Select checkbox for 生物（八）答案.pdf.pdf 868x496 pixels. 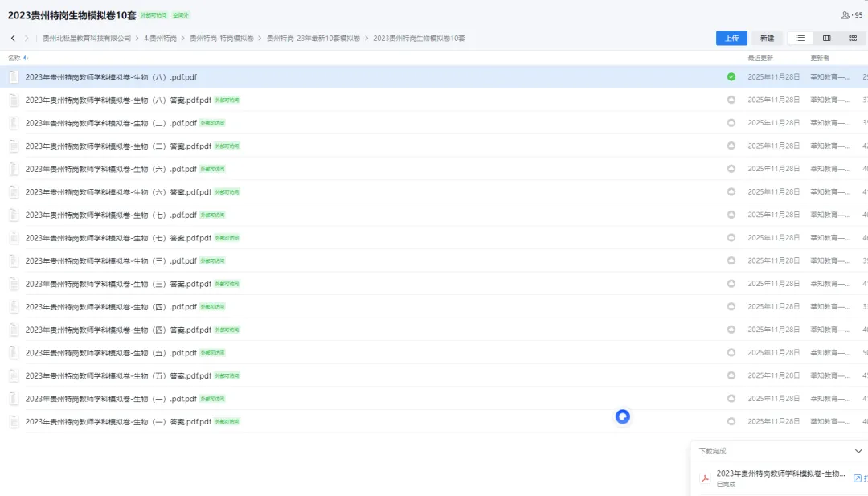731,100
